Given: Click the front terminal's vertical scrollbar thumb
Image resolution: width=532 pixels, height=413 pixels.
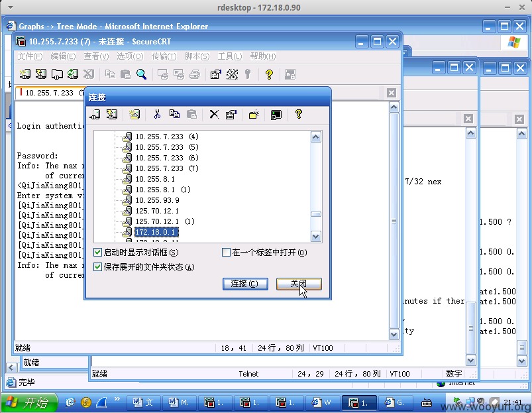Looking at the screenshot, I should click(394, 221).
